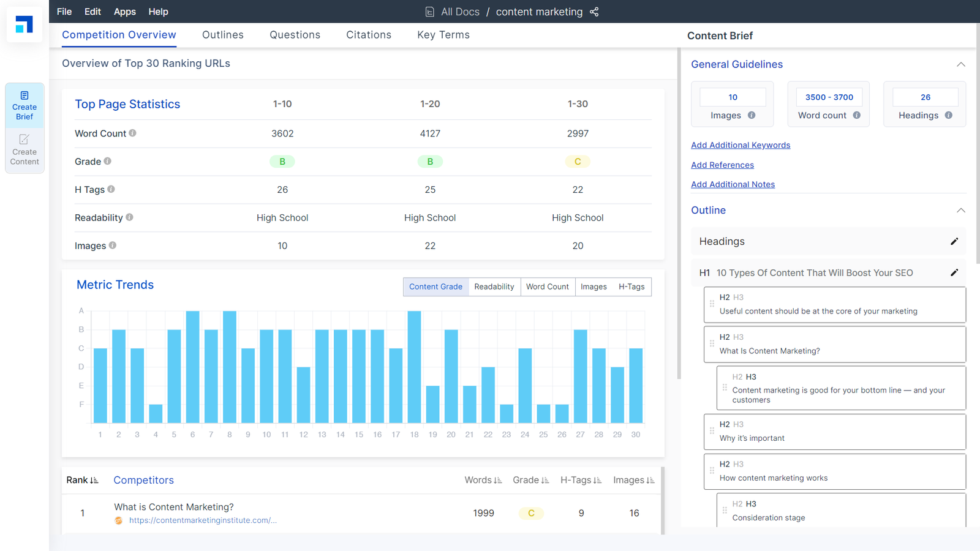The width and height of the screenshot is (980, 551).
Task: Click the Word count 3500 - 3700 field
Action: click(829, 97)
